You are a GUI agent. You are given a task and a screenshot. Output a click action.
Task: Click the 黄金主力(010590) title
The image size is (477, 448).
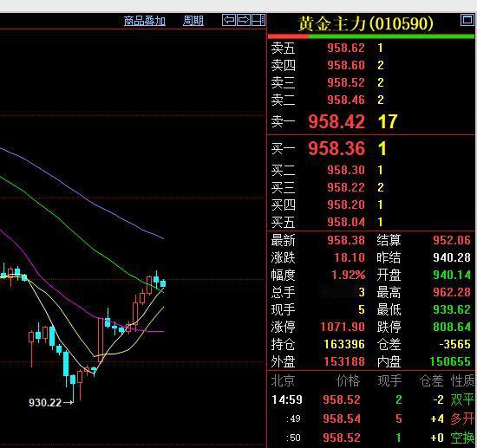[365, 23]
